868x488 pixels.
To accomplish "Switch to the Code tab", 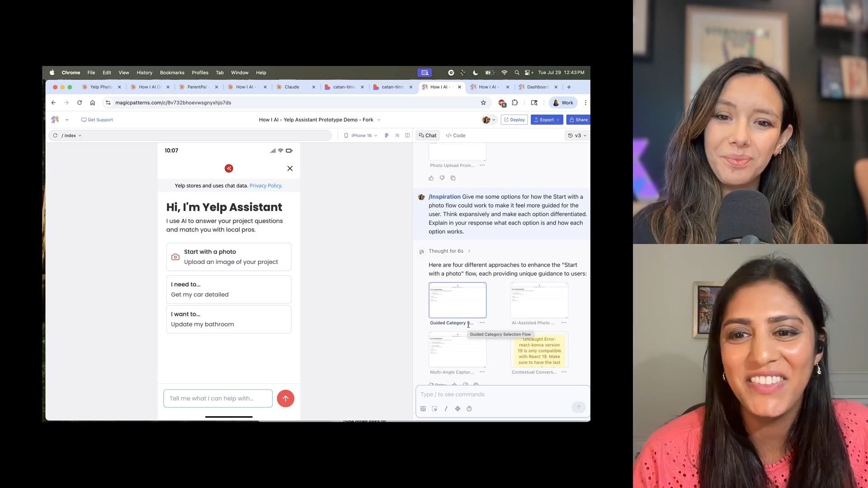I will pos(455,136).
